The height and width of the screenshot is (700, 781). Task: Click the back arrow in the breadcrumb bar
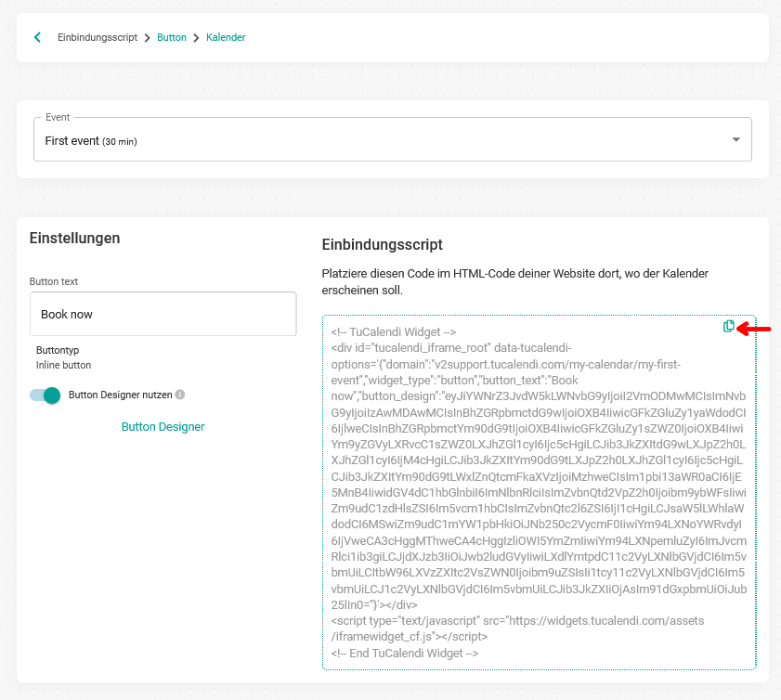click(37, 37)
